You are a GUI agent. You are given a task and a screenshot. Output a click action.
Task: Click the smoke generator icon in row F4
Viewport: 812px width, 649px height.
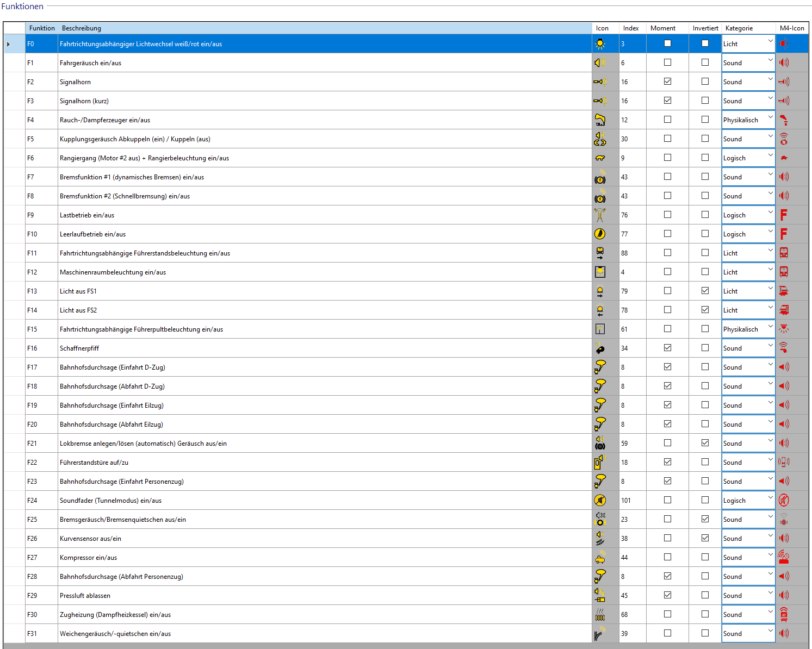(600, 120)
